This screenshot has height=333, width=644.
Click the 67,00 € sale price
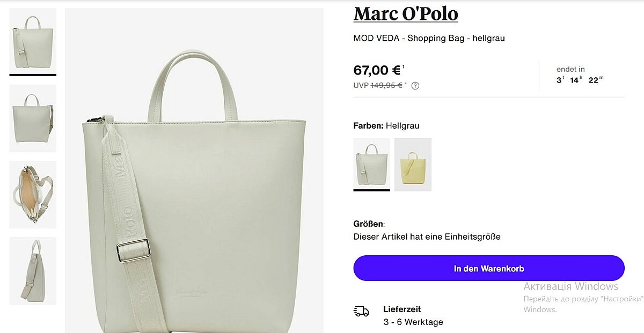(x=377, y=70)
